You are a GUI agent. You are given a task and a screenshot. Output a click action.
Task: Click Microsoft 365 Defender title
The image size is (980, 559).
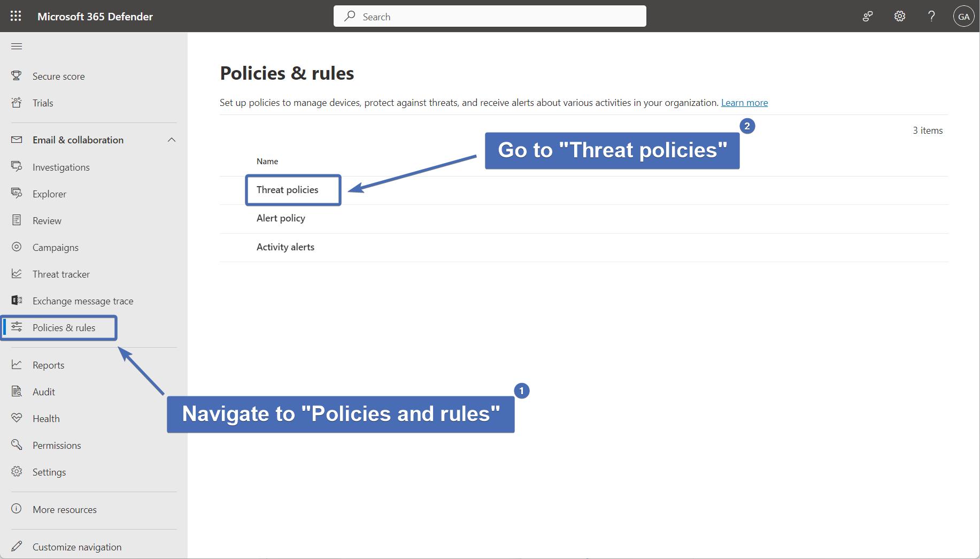click(95, 17)
